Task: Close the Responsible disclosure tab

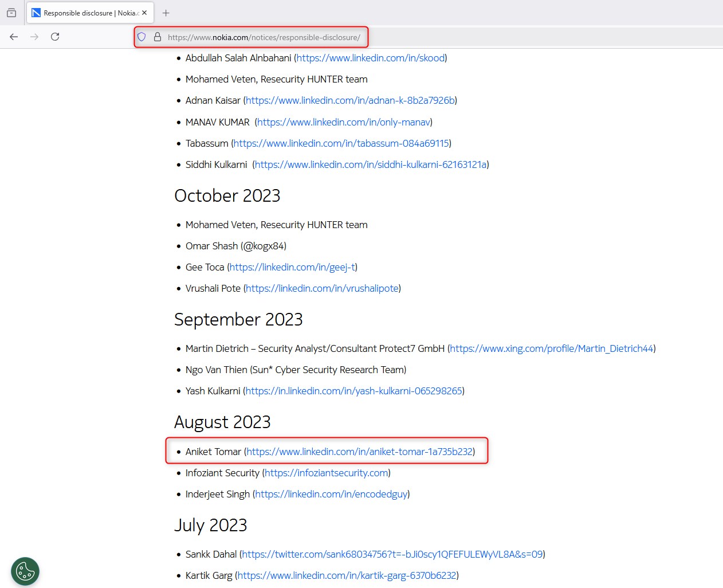Action: pyautogui.click(x=144, y=13)
